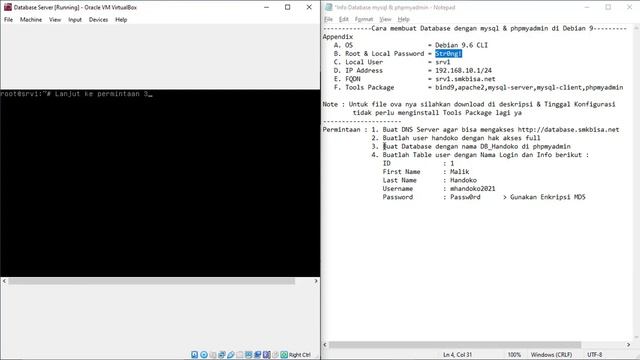The height and width of the screenshot is (360, 640).
Task: Click the green keyboard capture host key icon
Action: [x=284, y=355]
